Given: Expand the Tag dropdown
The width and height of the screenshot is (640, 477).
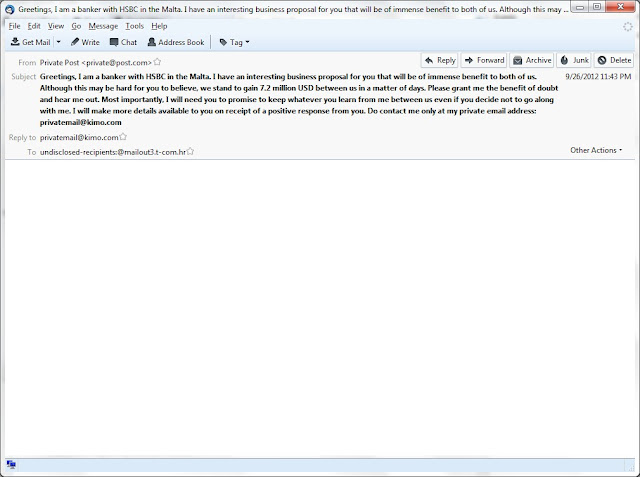Looking at the screenshot, I should (x=234, y=42).
